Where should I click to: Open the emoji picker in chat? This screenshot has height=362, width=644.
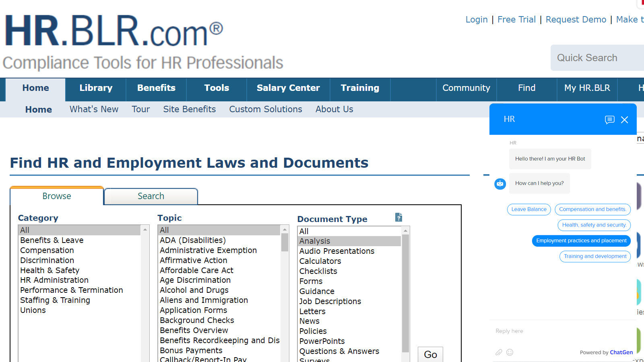point(510,352)
